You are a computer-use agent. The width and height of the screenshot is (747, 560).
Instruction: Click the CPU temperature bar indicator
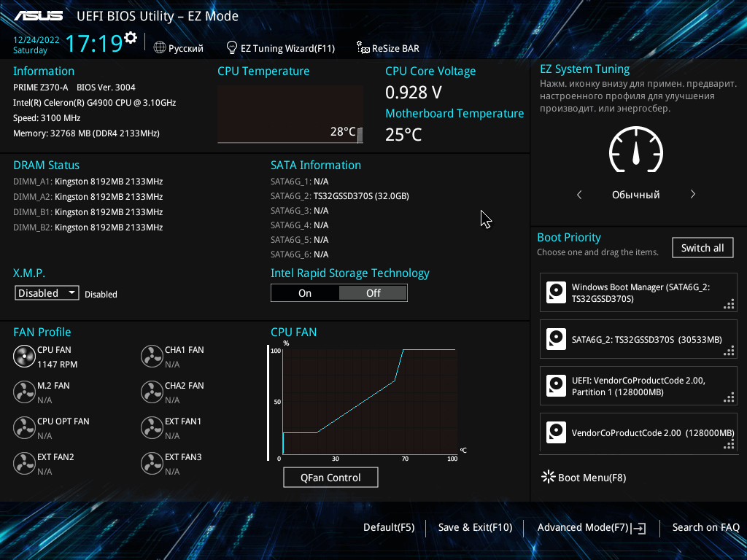[x=360, y=135]
